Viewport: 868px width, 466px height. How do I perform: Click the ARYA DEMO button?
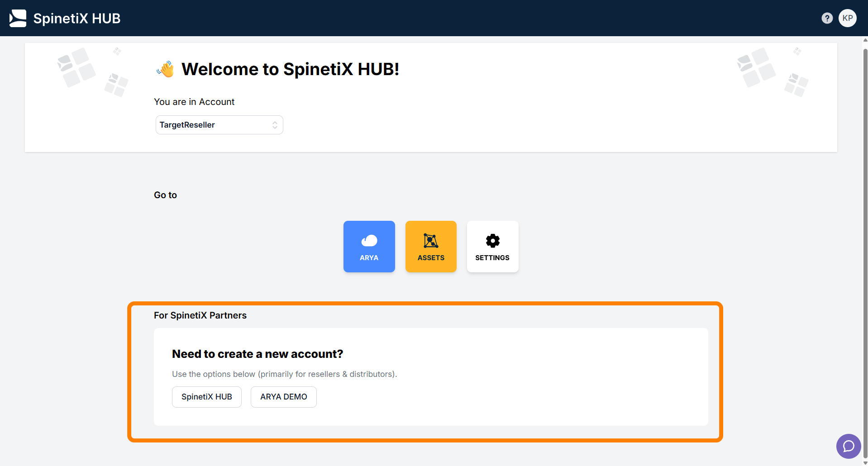[x=284, y=397]
